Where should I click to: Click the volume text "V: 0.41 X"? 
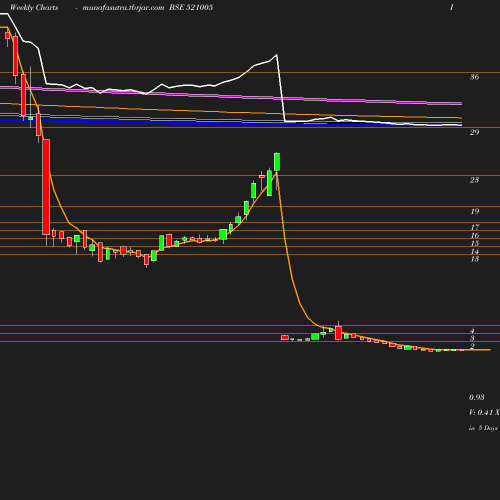point(484,412)
